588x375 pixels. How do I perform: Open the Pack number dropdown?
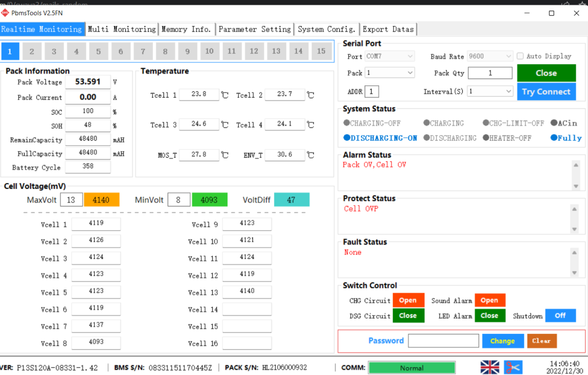390,73
